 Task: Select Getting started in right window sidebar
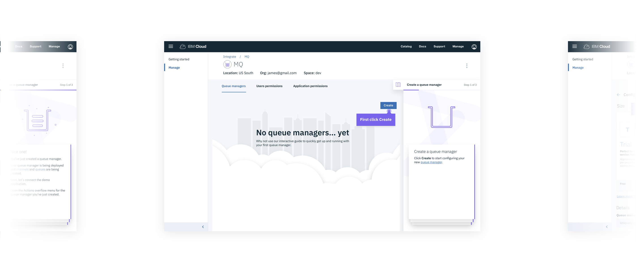583,59
